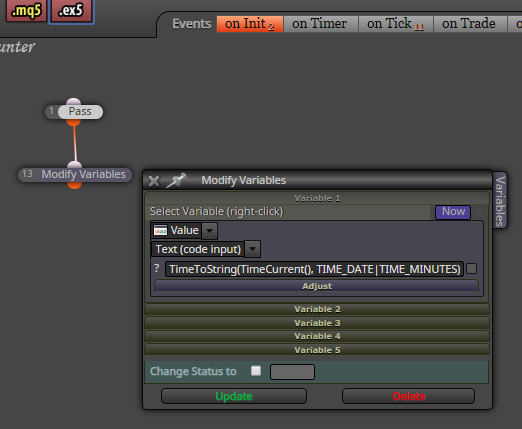
Task: Click the Modify Variables block's top input connector
Action: coord(74,165)
